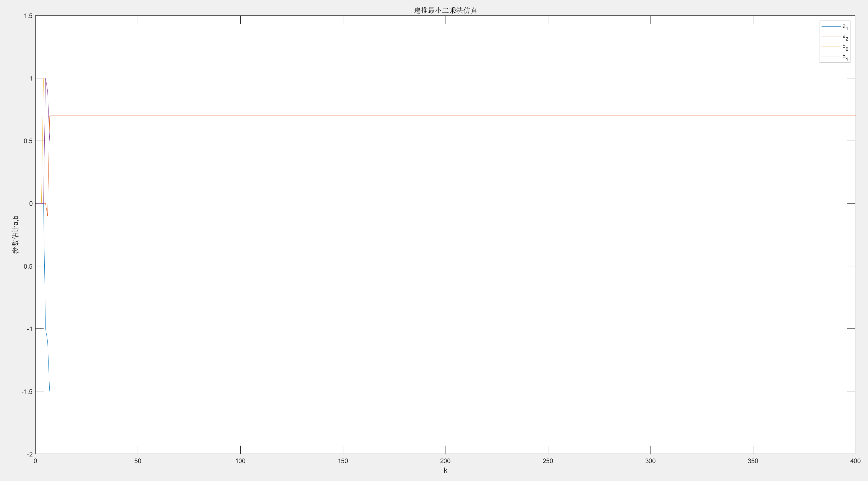Click the y-axis tick label -1.5
The width and height of the screenshot is (868, 481).
[x=27, y=392]
